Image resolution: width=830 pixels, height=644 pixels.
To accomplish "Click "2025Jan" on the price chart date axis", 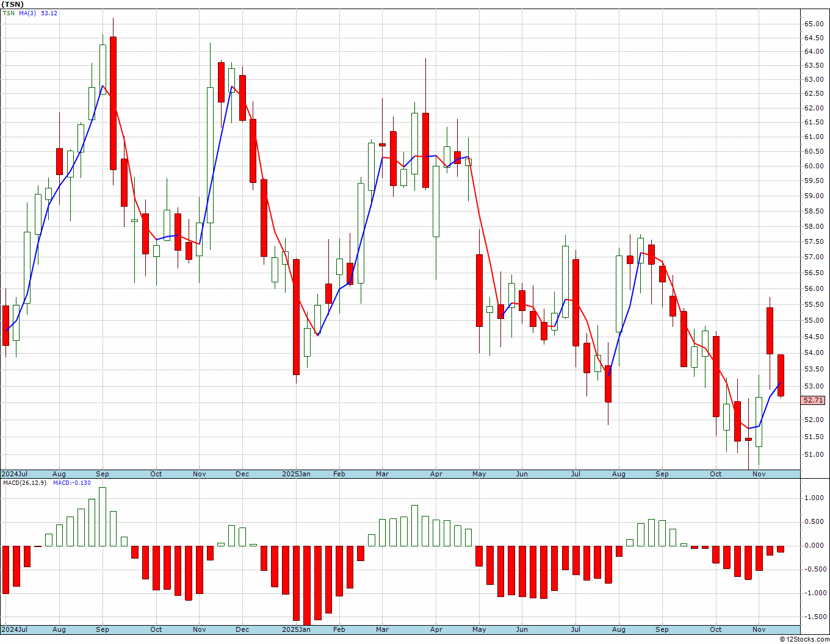I will coord(296,474).
